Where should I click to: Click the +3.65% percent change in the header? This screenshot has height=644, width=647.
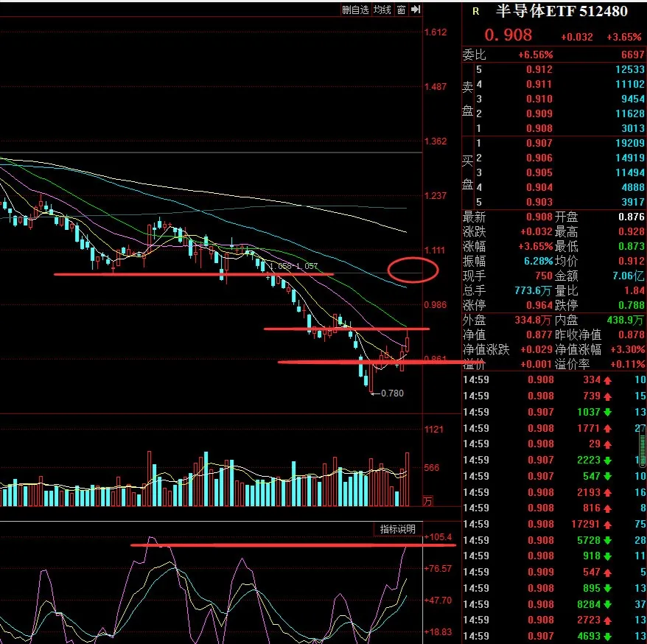(624, 37)
